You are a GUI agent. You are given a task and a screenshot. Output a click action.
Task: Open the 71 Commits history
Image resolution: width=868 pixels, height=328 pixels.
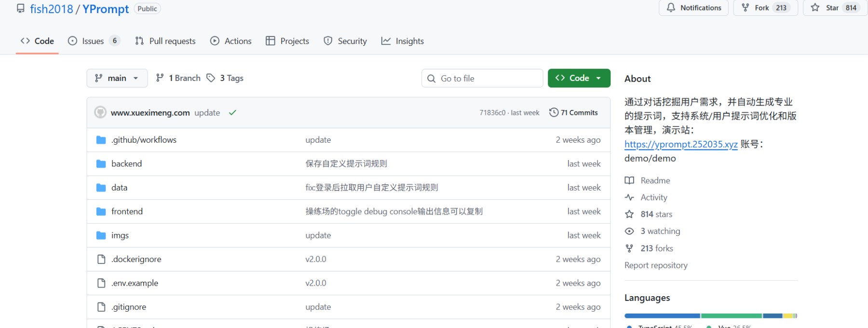pos(573,113)
